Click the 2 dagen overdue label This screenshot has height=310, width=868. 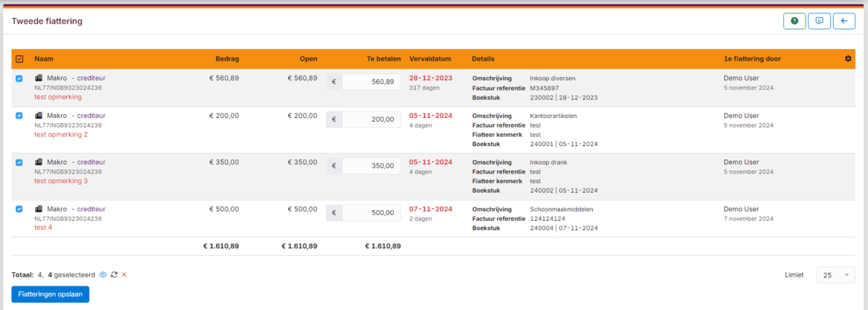coord(420,219)
